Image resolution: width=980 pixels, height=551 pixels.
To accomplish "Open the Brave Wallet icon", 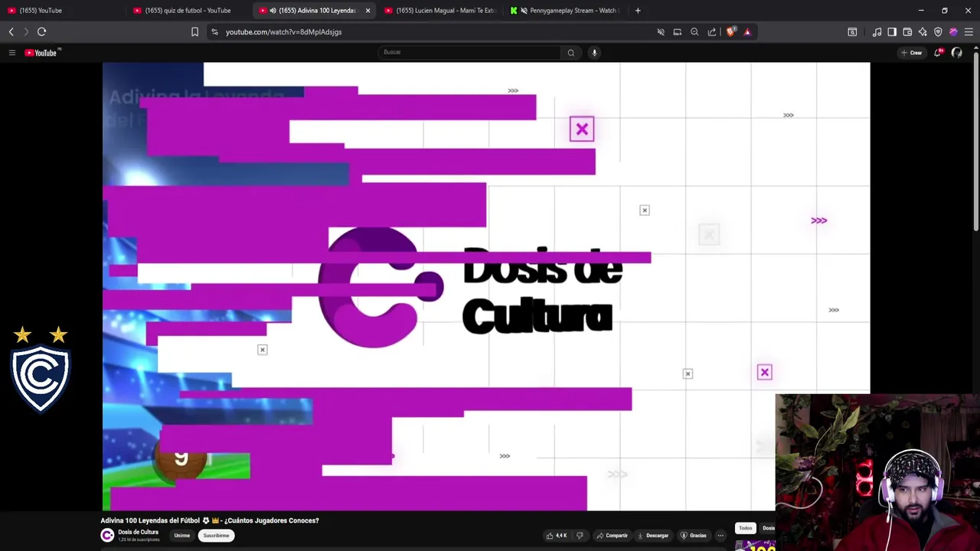I will 907,31.
